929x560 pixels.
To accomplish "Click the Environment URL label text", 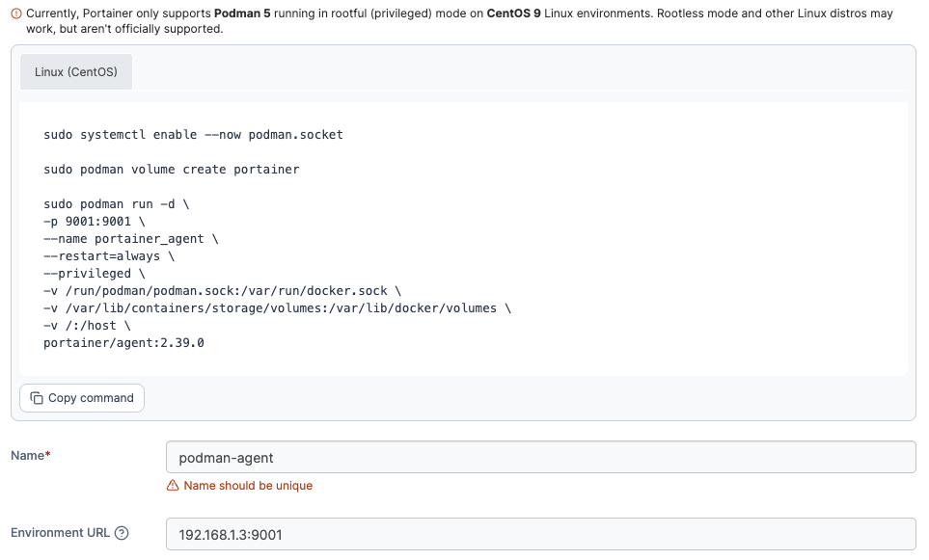I will pyautogui.click(x=60, y=533).
